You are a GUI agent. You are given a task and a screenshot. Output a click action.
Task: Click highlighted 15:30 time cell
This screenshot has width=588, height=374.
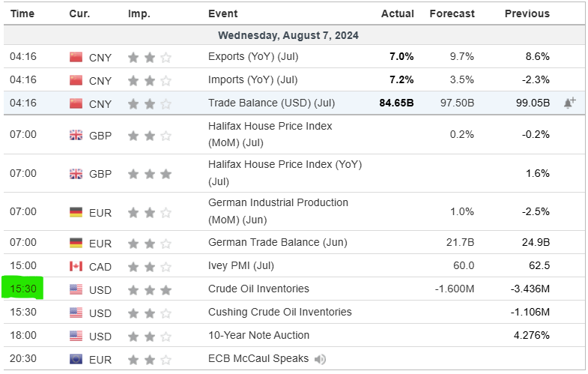(24, 289)
